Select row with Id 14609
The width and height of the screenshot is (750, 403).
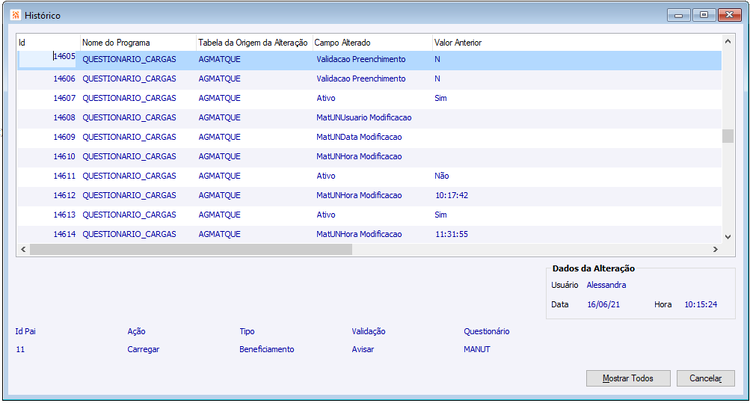369,137
